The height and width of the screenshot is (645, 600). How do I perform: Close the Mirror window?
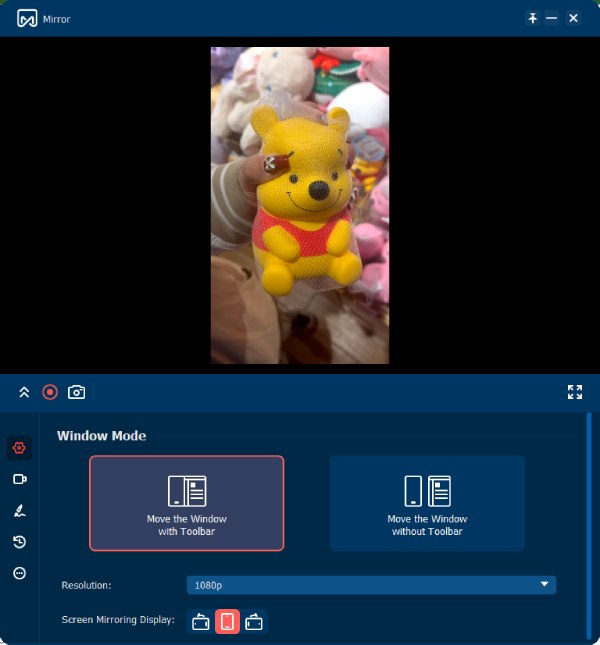coord(573,18)
